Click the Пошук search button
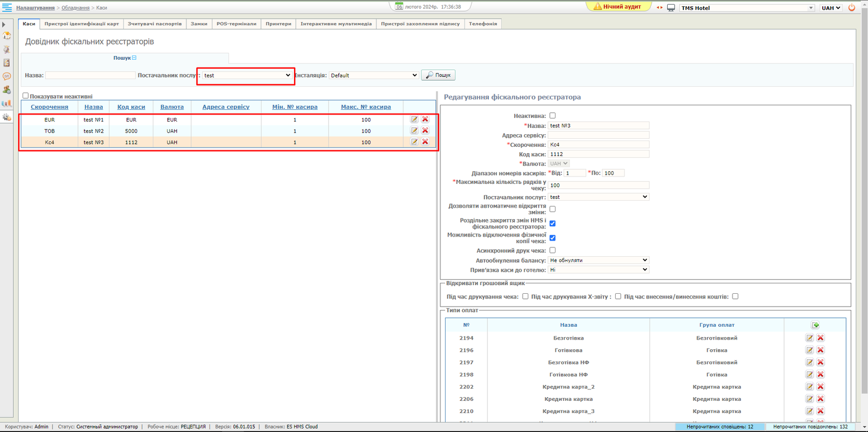868x432 pixels. point(438,75)
